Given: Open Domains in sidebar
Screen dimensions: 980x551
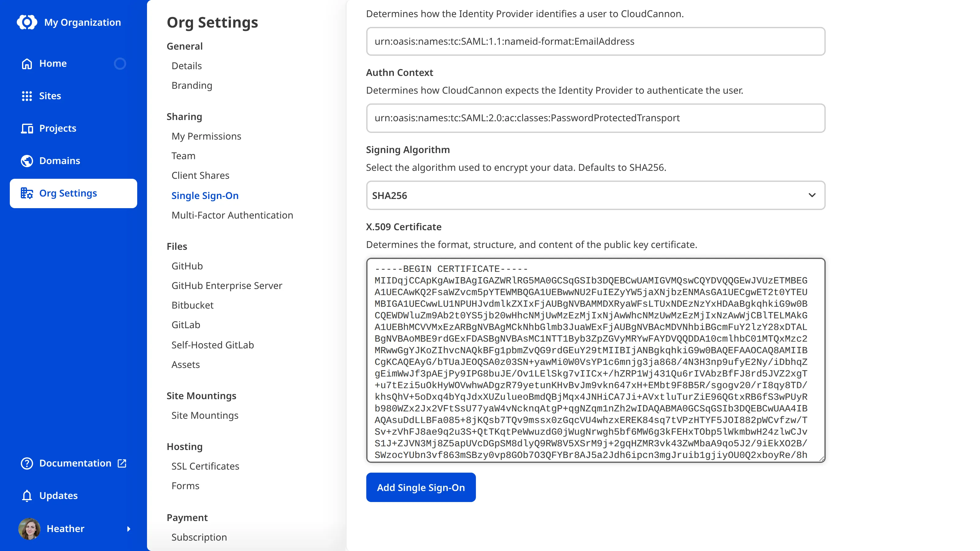Looking at the screenshot, I should tap(73, 161).
